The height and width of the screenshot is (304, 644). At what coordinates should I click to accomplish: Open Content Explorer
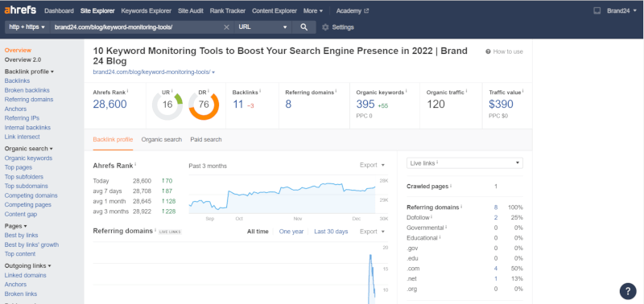pyautogui.click(x=275, y=10)
